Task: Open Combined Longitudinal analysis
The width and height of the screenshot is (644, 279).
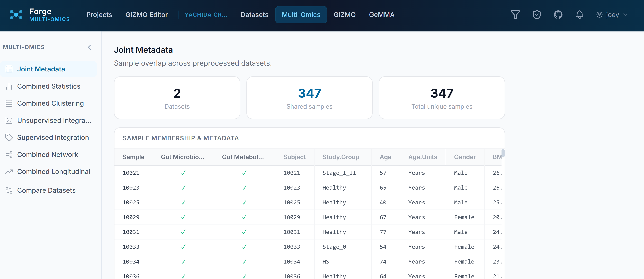Action: [x=53, y=171]
